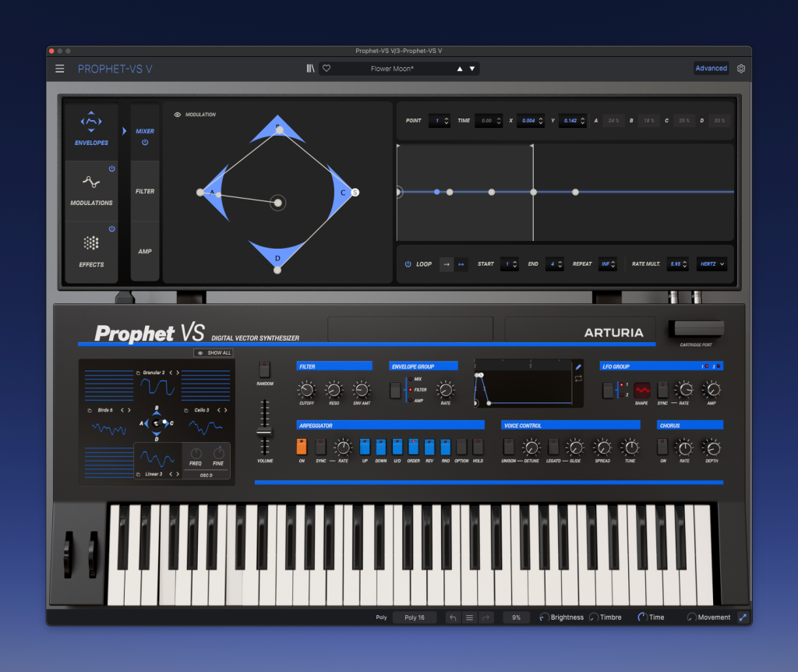This screenshot has height=672, width=798.
Task: Turn off the Arpeggiator ON switch
Action: (x=302, y=447)
